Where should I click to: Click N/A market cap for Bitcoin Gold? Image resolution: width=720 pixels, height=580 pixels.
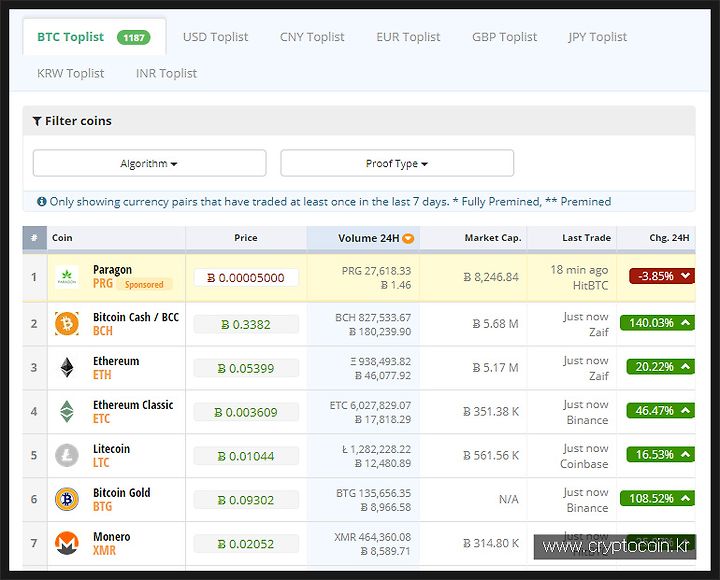coord(509,499)
